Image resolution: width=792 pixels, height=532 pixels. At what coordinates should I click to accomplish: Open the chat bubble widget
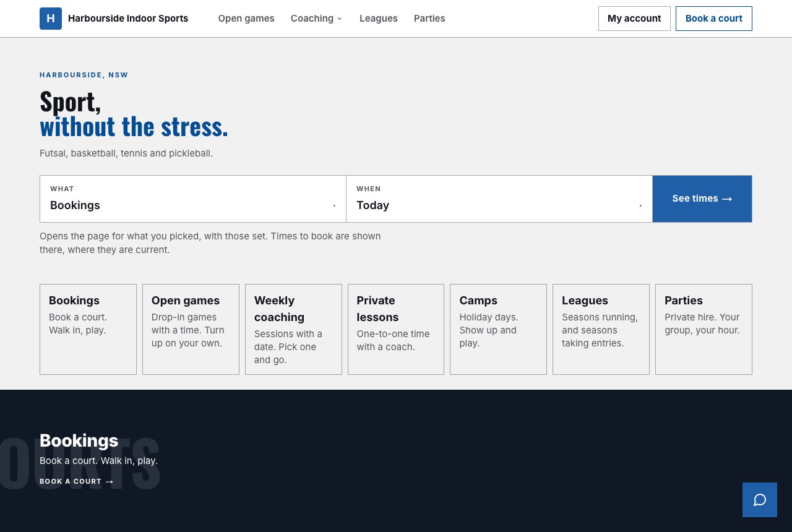tap(760, 500)
